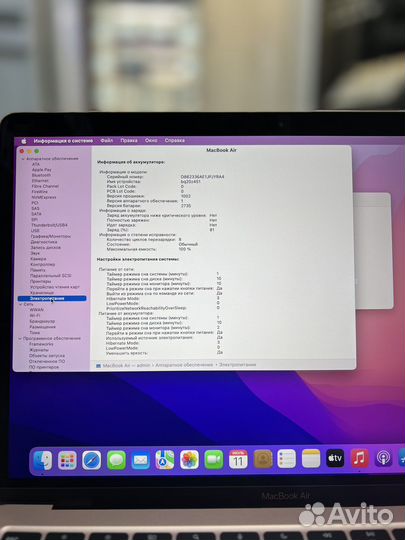Screen dimensions: 405x540
Task: Open Calendar showing date 11
Action: pyautogui.click(x=238, y=459)
